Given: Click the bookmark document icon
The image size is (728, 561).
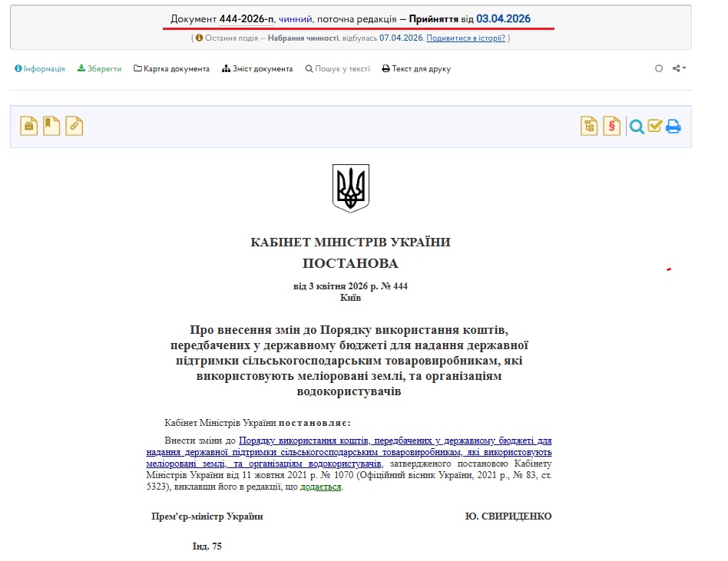Looking at the screenshot, I should [51, 126].
